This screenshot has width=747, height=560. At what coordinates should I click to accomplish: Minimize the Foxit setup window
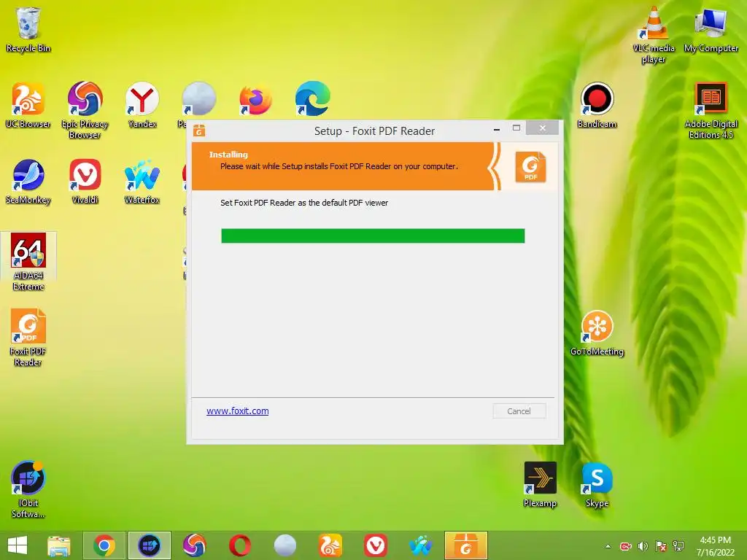pyautogui.click(x=496, y=128)
